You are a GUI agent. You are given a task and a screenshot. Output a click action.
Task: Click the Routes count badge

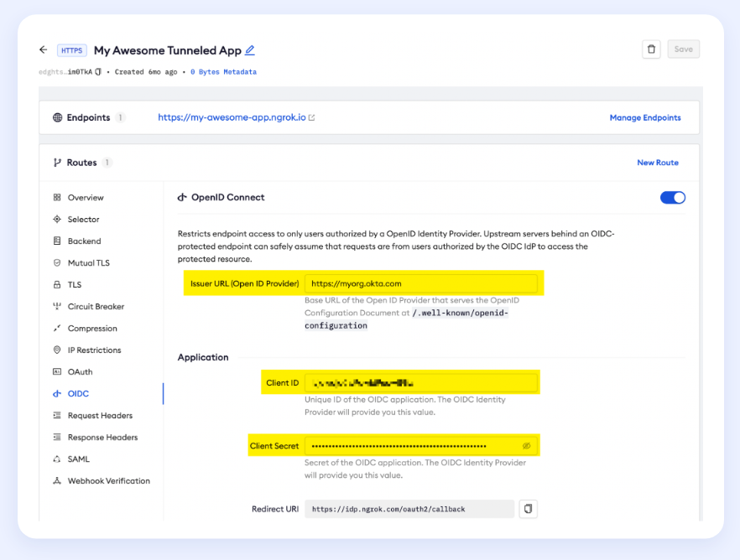point(107,163)
